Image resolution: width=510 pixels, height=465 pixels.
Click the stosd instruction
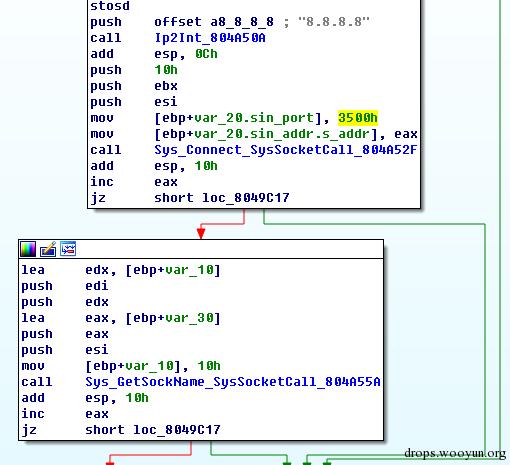pyautogui.click(x=110, y=6)
